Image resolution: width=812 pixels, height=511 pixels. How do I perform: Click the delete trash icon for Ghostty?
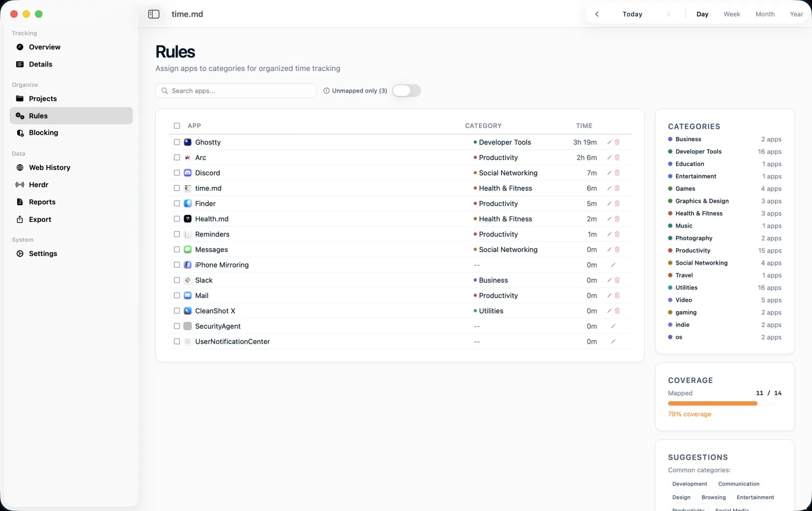click(x=617, y=142)
